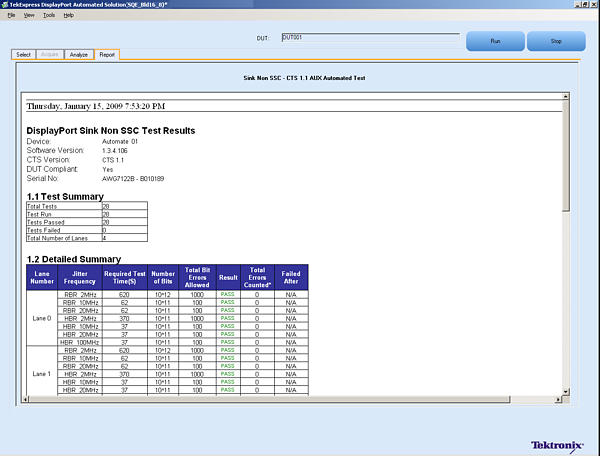Select the "1.2 Detailed Summary" heading
This screenshot has height=456, width=600.
73,259
